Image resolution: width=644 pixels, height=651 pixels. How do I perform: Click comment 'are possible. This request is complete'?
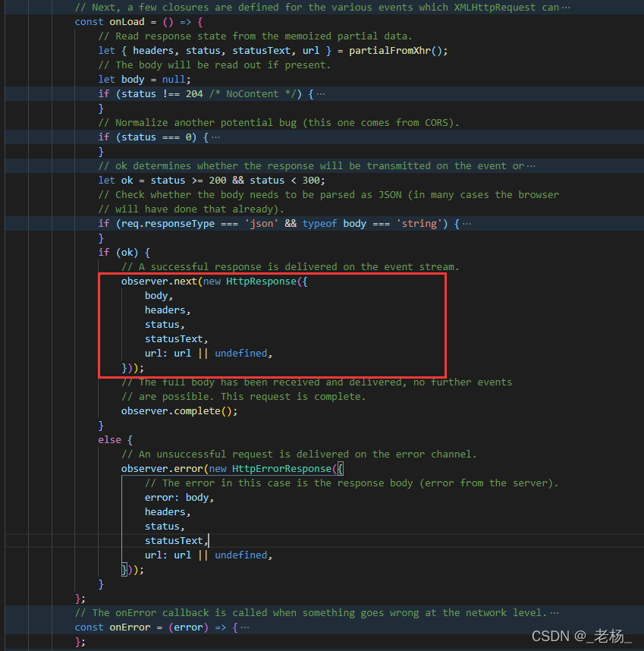[243, 397]
